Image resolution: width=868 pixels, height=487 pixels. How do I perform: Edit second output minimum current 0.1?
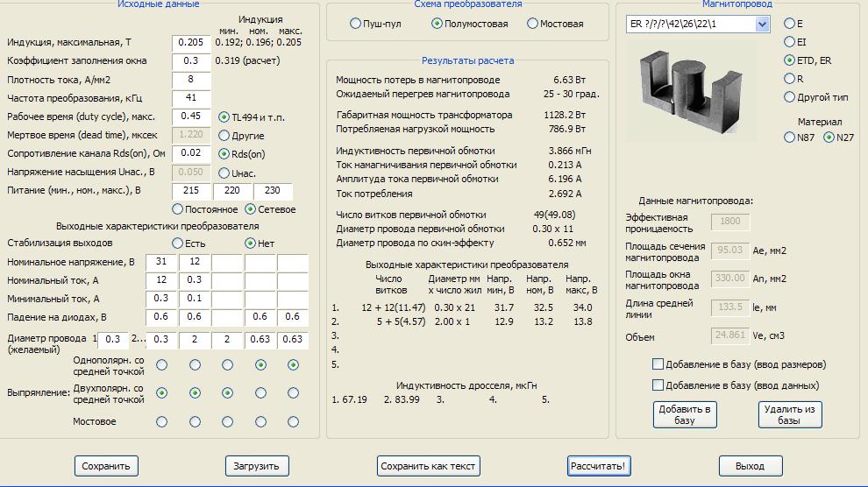coord(195,299)
